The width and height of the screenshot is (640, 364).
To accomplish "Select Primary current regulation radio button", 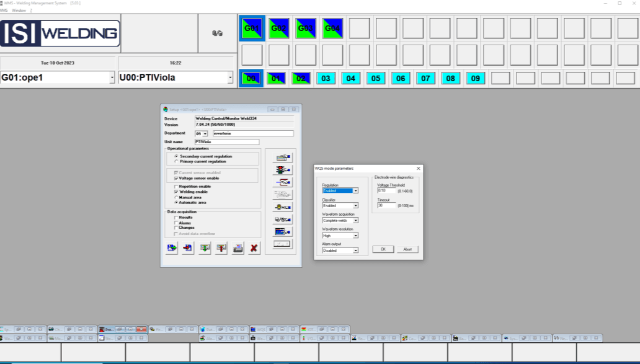I will click(177, 161).
